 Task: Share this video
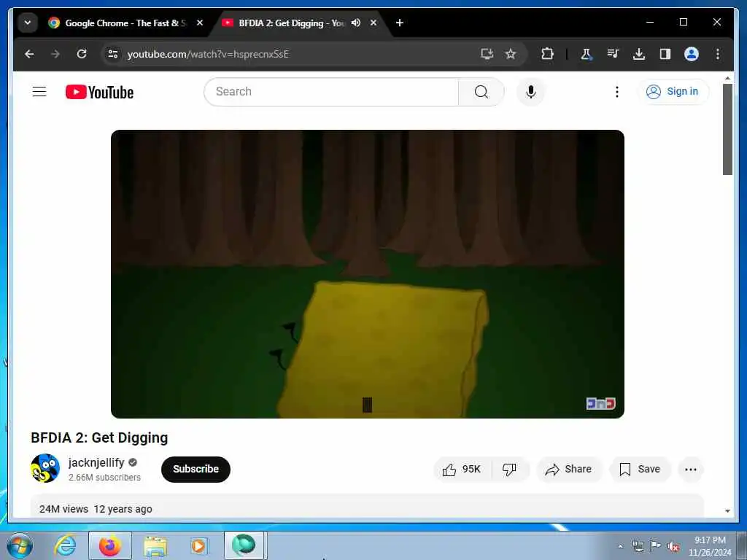coord(569,470)
